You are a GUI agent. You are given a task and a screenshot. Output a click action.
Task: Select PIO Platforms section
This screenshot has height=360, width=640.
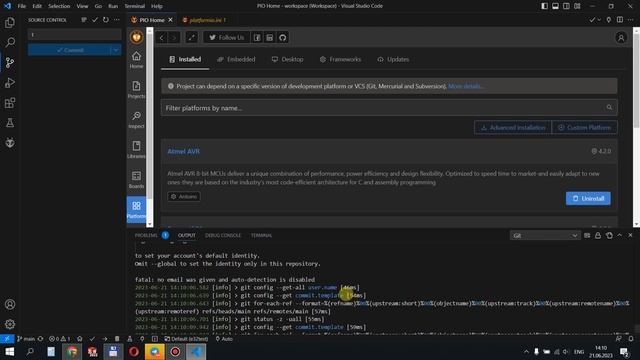(x=136, y=210)
